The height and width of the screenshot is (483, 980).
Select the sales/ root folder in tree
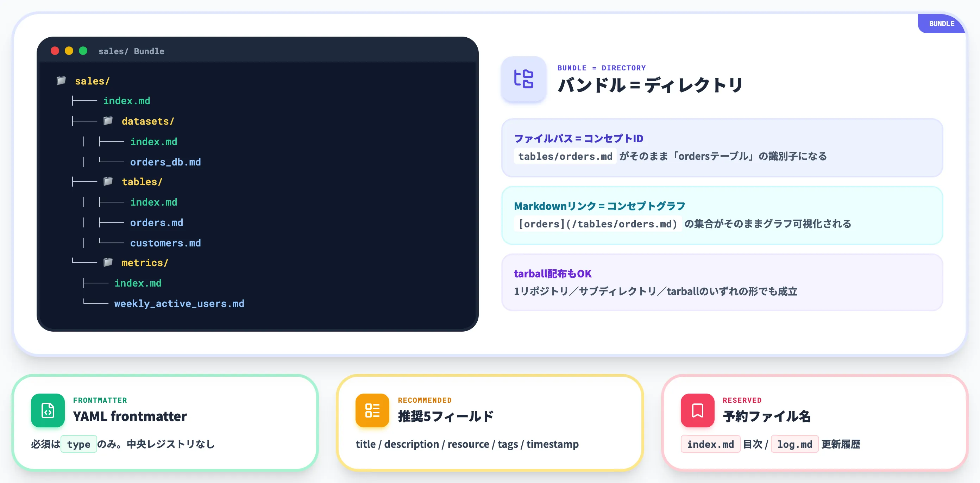coord(92,81)
